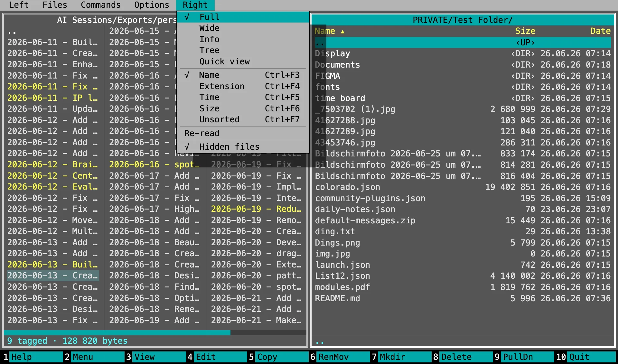Screen dimensions: 618x364
Task: Toggle the Hidden files option
Action: (243, 147)
